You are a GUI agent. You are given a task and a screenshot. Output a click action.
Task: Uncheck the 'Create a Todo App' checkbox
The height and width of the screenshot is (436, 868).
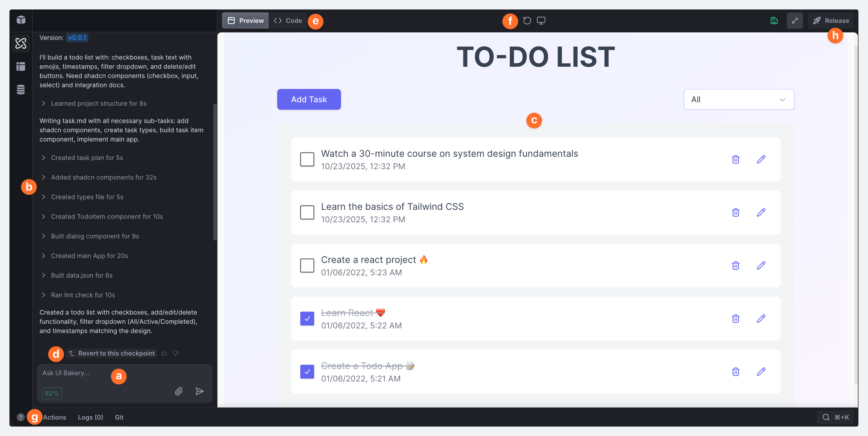(307, 371)
